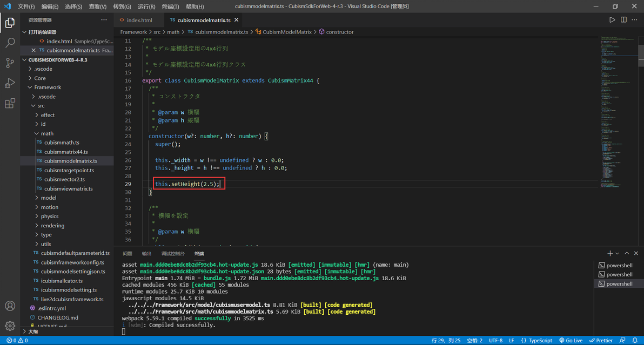Change file encoding UTF-8
The height and width of the screenshot is (345, 644).
pyautogui.click(x=496, y=341)
